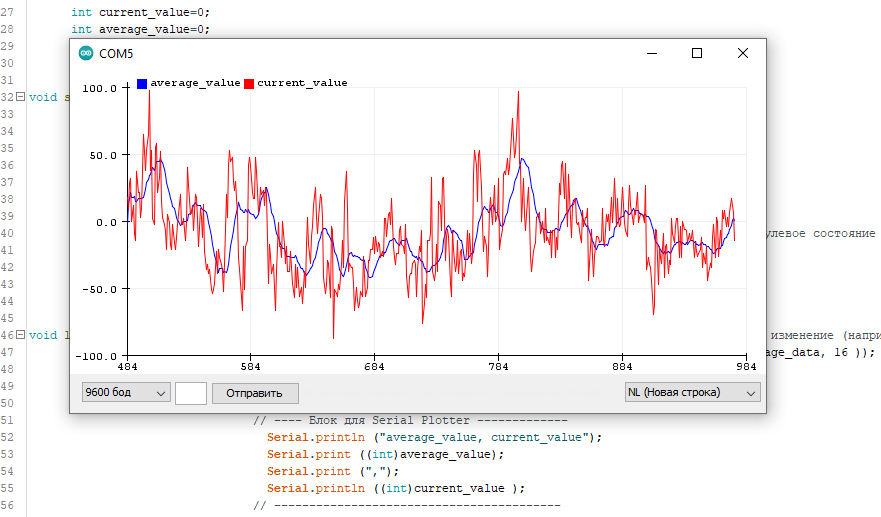Click the average_value legend label
This screenshot has height=517, width=881.
(195, 83)
